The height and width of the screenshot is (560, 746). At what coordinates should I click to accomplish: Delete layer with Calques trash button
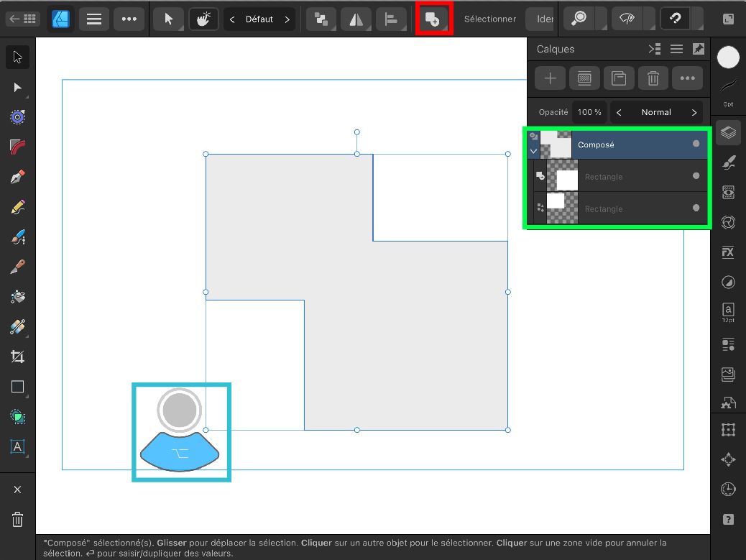(x=653, y=78)
